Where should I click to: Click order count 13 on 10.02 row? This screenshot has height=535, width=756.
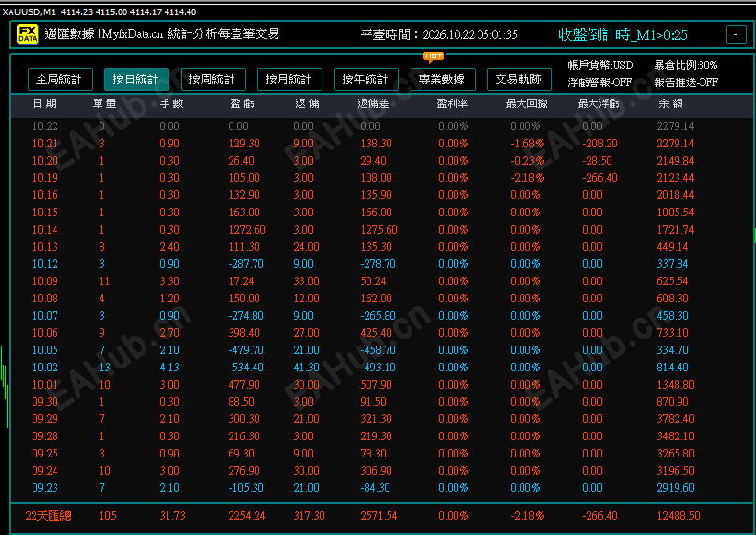pyautogui.click(x=104, y=368)
